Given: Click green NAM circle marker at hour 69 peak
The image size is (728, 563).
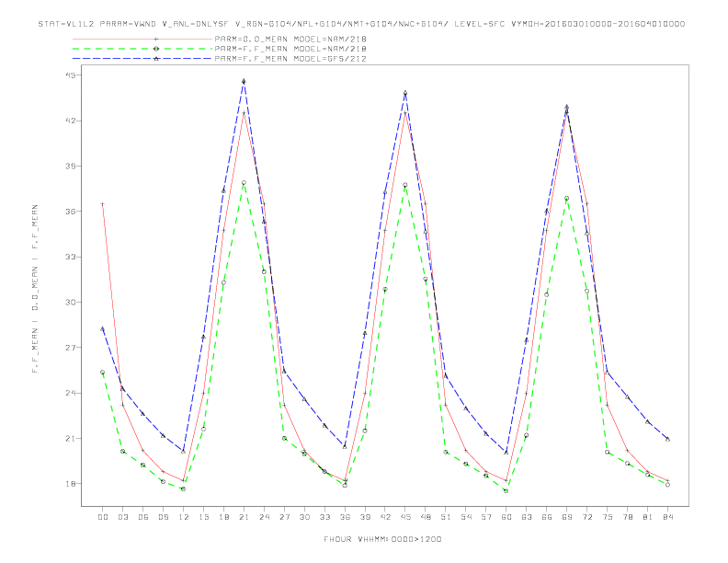Looking at the screenshot, I should [567, 199].
